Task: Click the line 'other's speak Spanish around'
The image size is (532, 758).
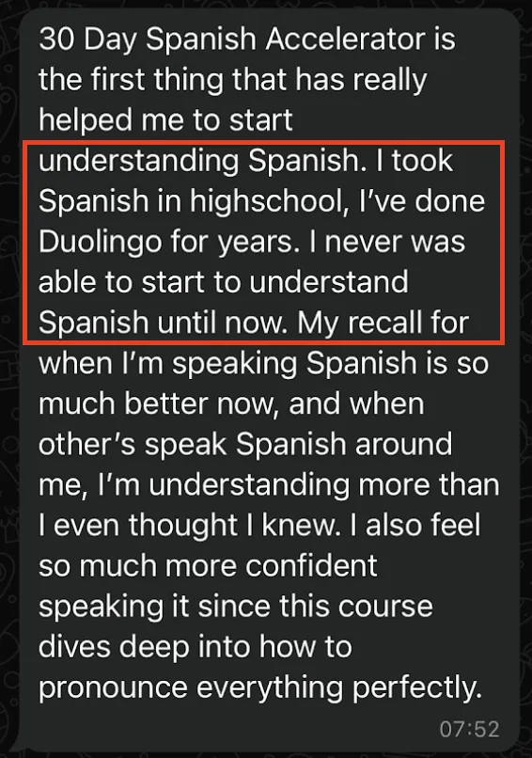Action: (x=245, y=444)
